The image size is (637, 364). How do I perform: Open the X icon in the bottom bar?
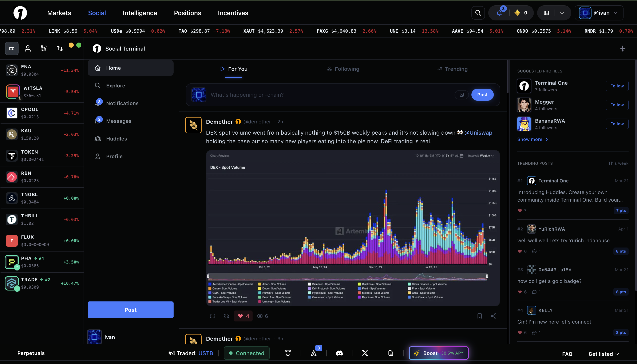pyautogui.click(x=365, y=353)
